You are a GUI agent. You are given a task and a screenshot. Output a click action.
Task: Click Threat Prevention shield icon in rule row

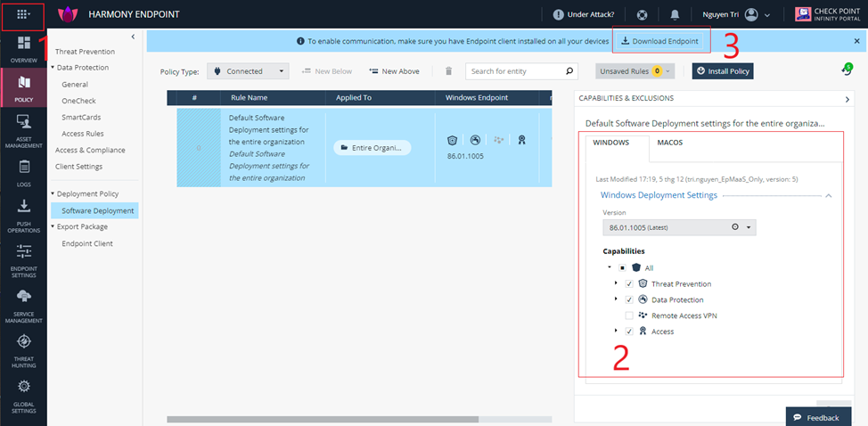pyautogui.click(x=451, y=141)
